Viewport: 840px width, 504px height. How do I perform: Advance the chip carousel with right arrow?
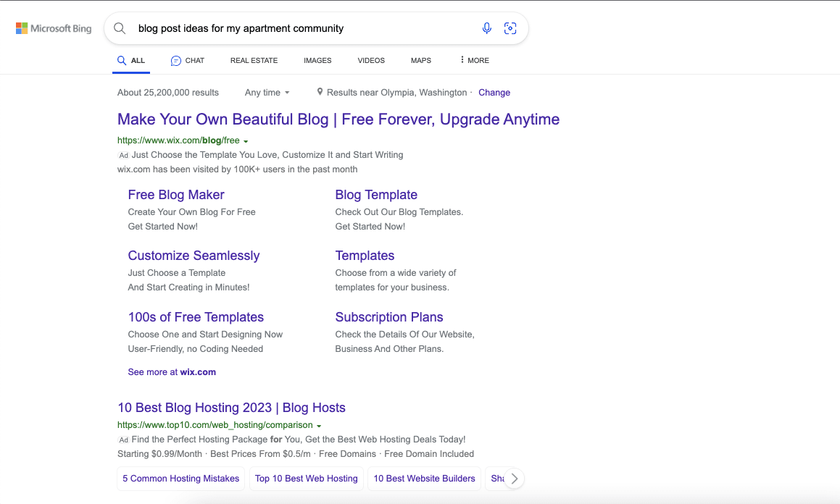coord(515,479)
